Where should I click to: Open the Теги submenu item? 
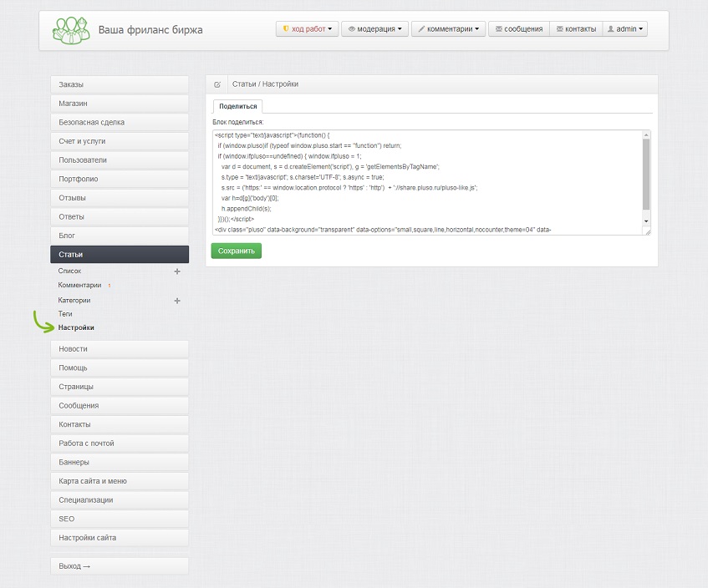point(65,314)
